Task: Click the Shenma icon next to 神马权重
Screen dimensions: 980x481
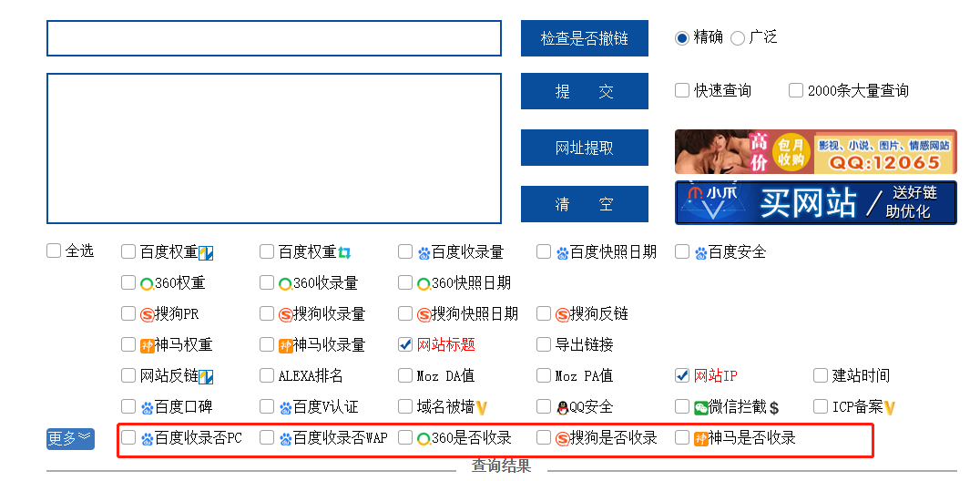Action: point(147,346)
